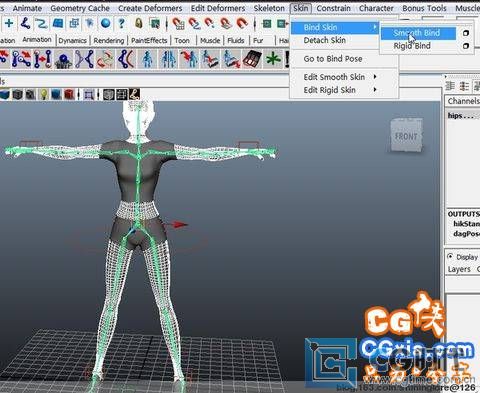Switch to the PaintEffects shelf tab
This screenshot has width=480, height=393.
[149, 41]
